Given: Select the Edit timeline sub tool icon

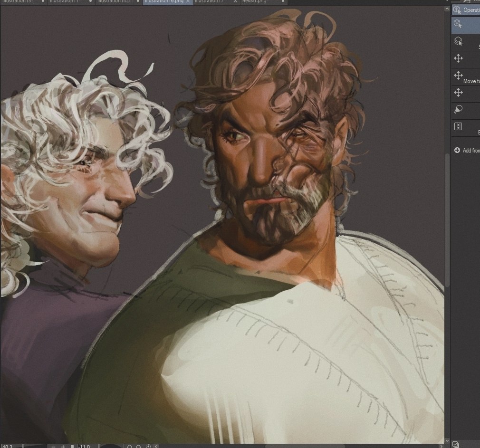Looking at the screenshot, I should point(458,126).
